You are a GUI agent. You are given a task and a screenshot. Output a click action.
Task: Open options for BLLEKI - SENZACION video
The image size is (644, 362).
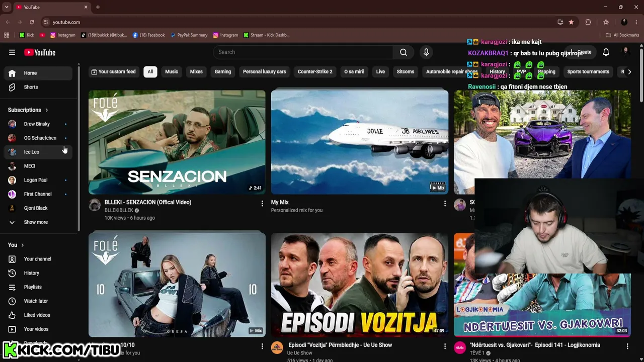coord(262,204)
